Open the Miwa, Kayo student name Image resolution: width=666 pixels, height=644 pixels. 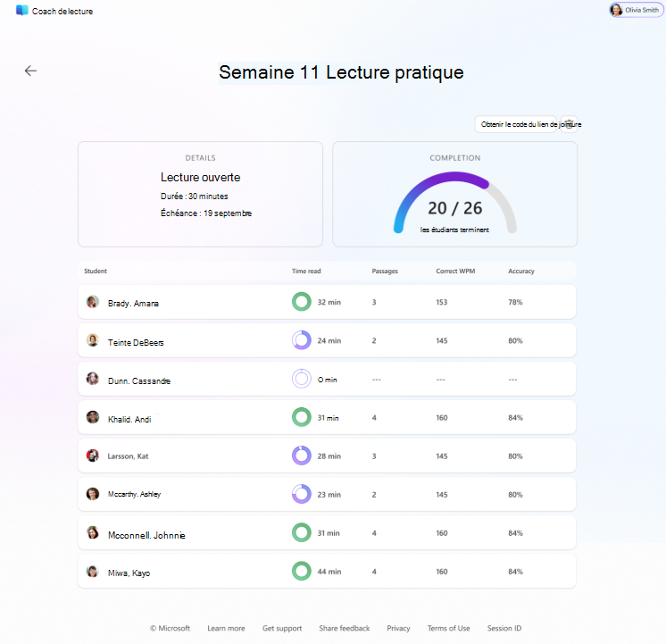(129, 573)
